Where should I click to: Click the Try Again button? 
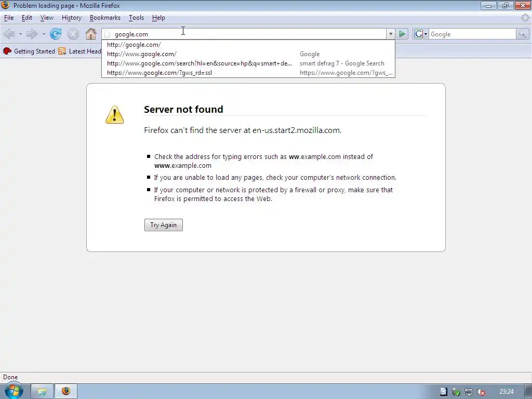click(x=164, y=225)
